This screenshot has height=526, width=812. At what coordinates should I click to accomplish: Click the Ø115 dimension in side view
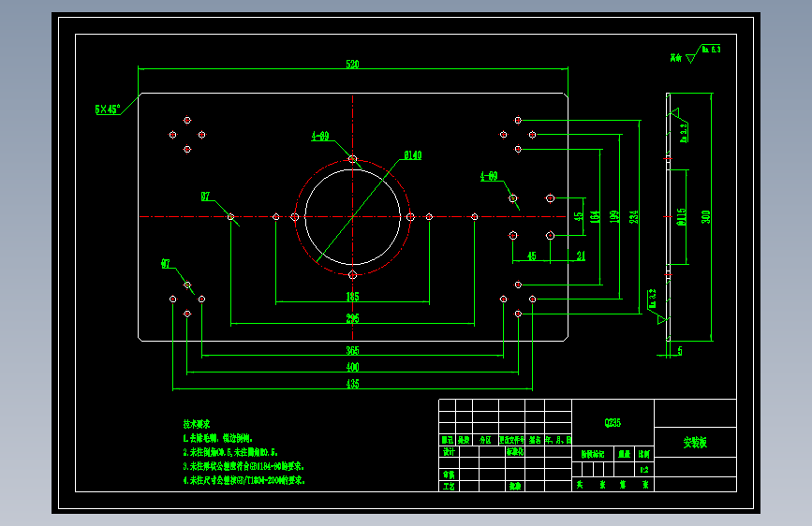682,216
